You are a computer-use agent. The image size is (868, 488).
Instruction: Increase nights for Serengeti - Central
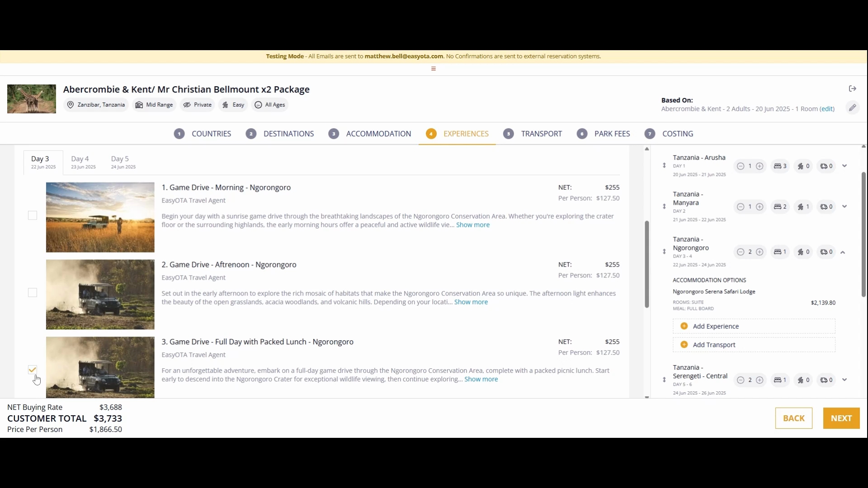tap(759, 380)
